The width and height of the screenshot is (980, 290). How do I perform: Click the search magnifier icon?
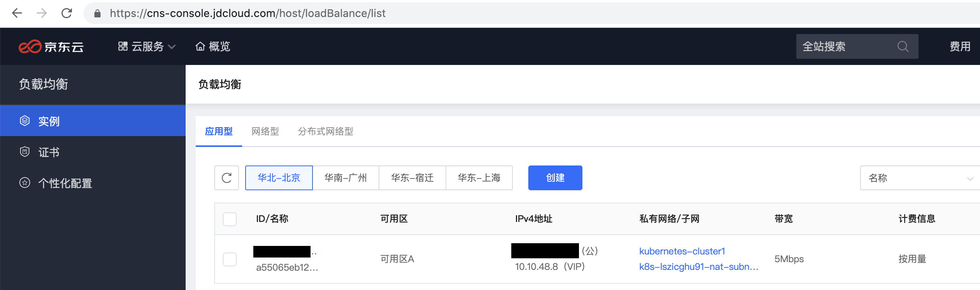click(903, 46)
